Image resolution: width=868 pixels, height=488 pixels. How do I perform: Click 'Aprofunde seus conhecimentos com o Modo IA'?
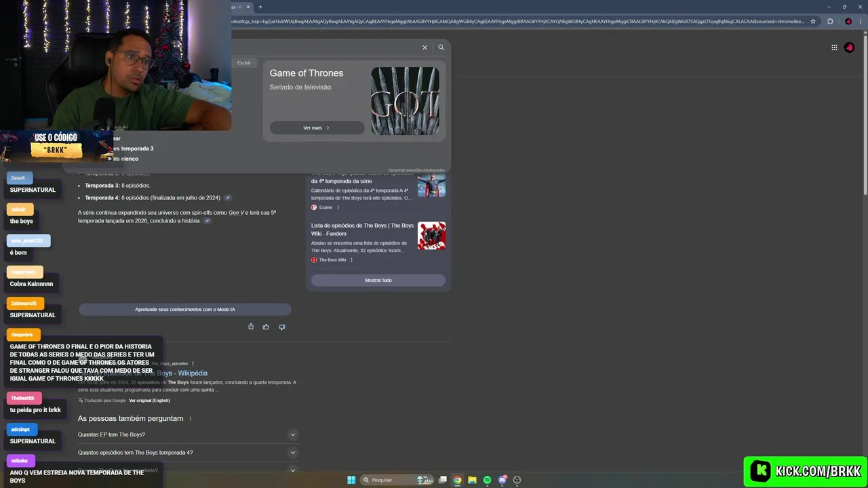click(185, 309)
